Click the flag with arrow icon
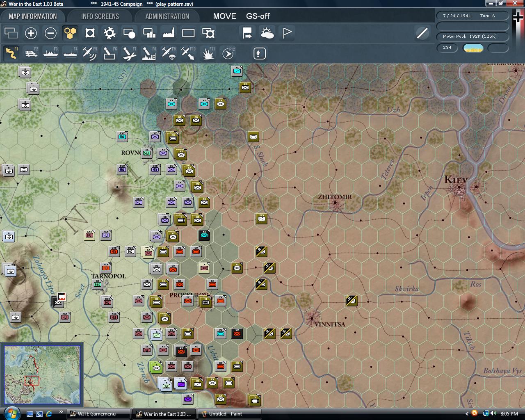The width and height of the screenshot is (525, 420). pos(247,33)
